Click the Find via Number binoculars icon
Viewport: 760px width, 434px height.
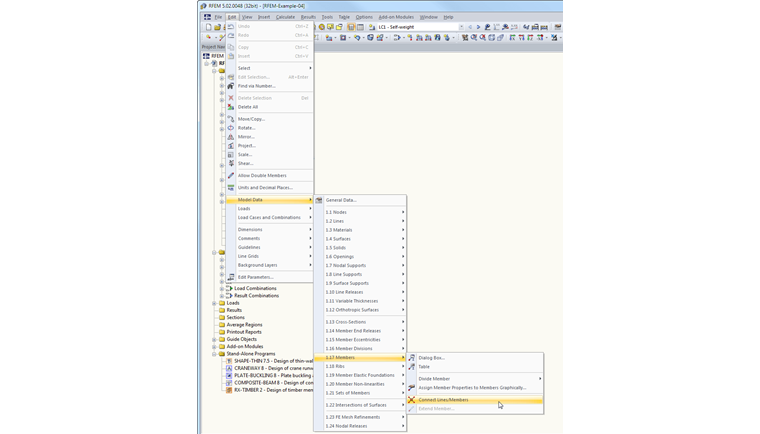click(x=231, y=86)
